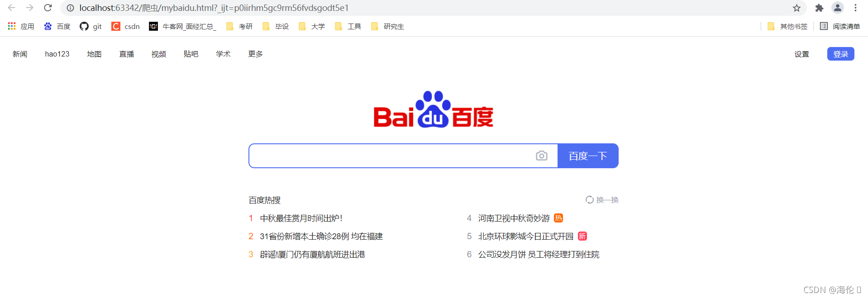Go to the hao123 nav link
The height and width of the screenshot is (298, 868).
point(57,54)
